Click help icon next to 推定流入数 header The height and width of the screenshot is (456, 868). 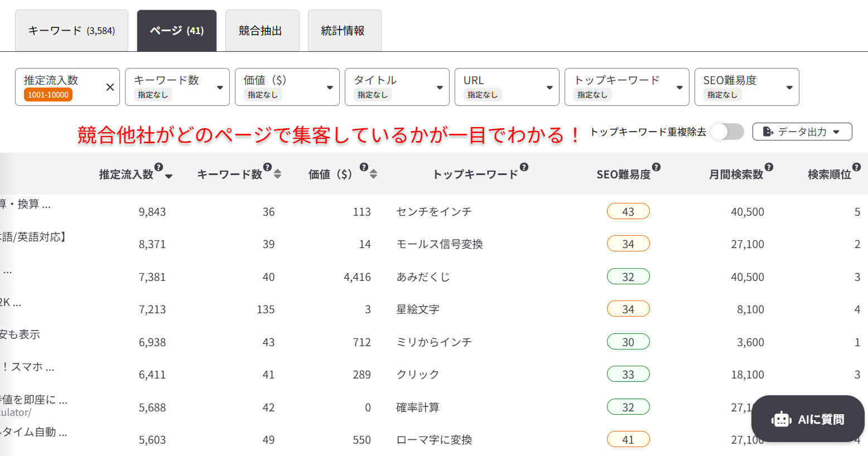click(159, 167)
